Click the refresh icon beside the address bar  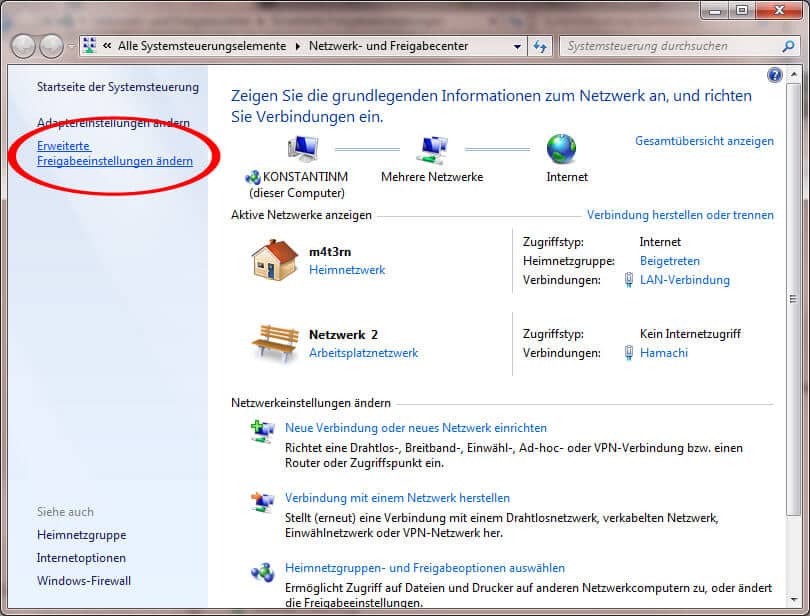[540, 46]
